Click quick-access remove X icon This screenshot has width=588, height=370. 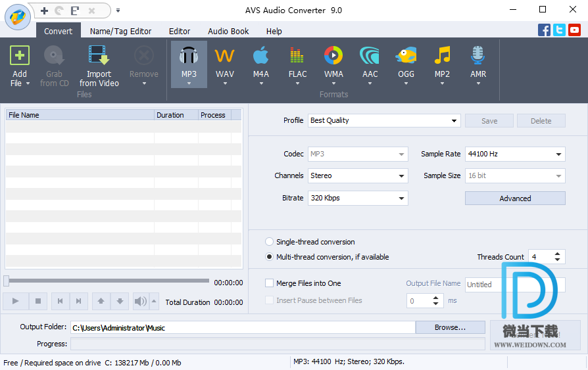[91, 11]
